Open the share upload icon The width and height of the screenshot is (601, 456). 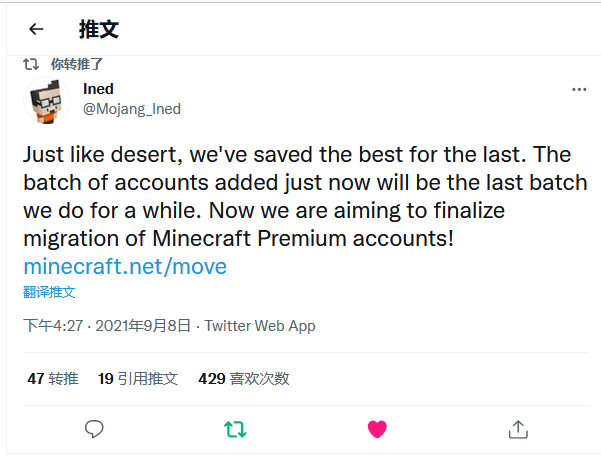pos(518,429)
